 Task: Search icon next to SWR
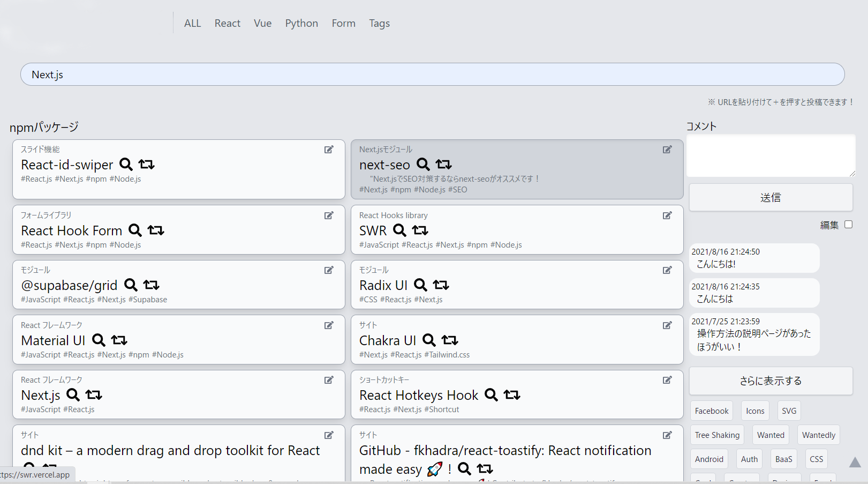[x=399, y=230]
